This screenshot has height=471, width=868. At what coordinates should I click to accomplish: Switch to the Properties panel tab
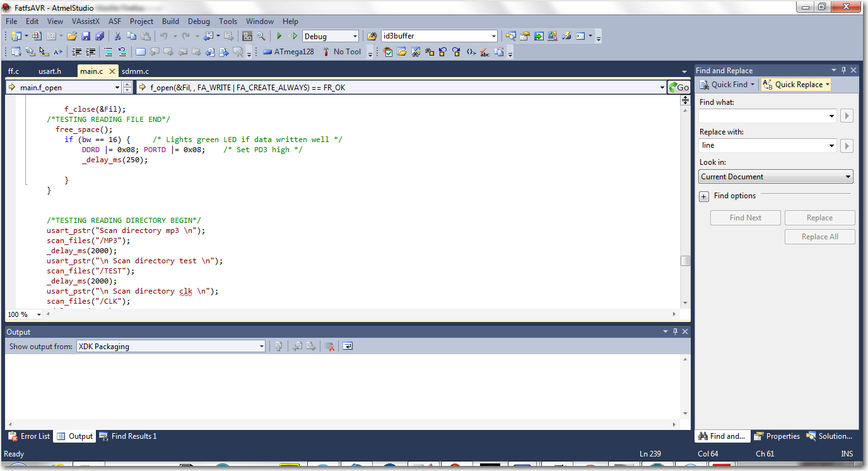(778, 436)
